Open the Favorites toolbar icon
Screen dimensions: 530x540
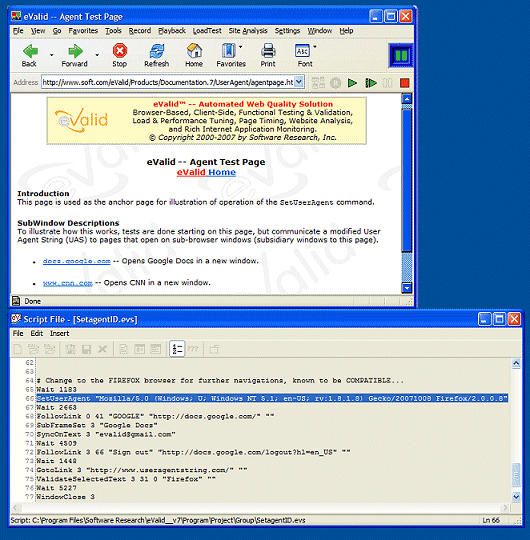click(x=228, y=51)
